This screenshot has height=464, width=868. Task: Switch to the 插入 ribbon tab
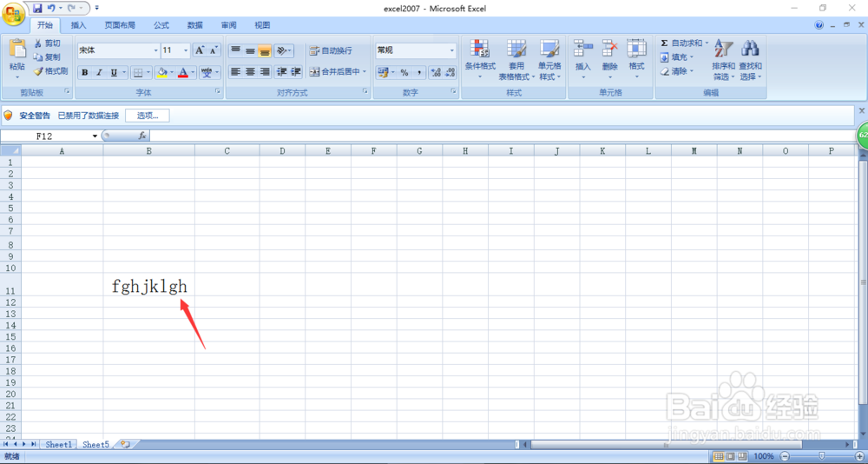click(79, 25)
